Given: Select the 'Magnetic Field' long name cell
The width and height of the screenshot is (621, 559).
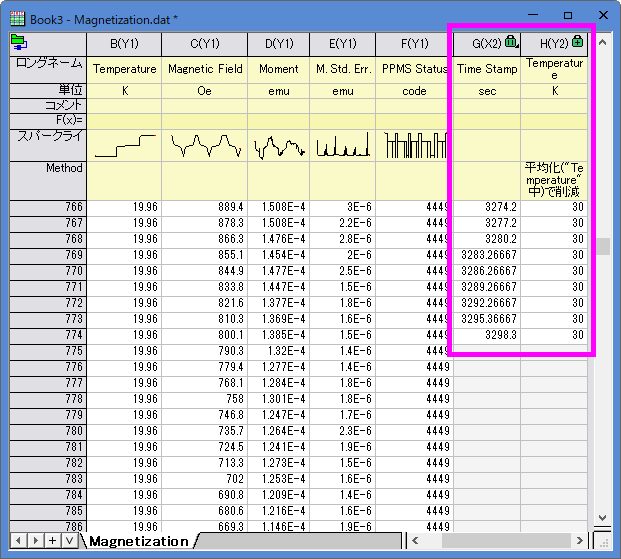Looking at the screenshot, I should tap(205, 69).
